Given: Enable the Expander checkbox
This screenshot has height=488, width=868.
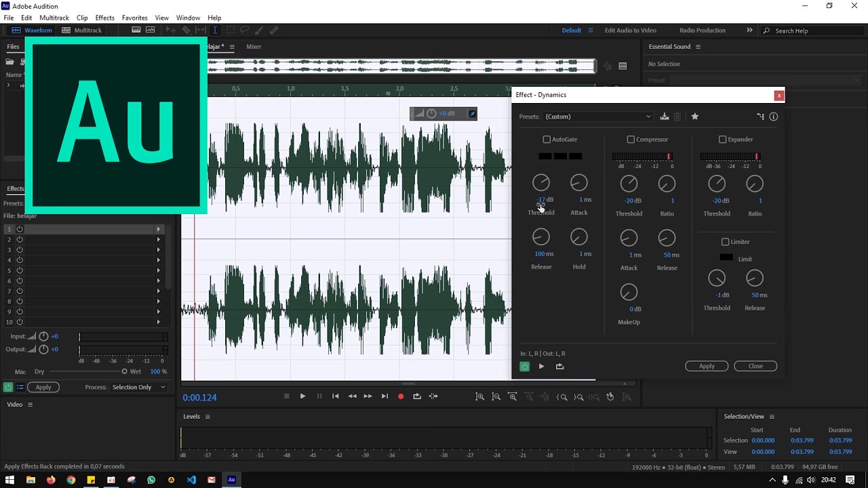Looking at the screenshot, I should [722, 140].
